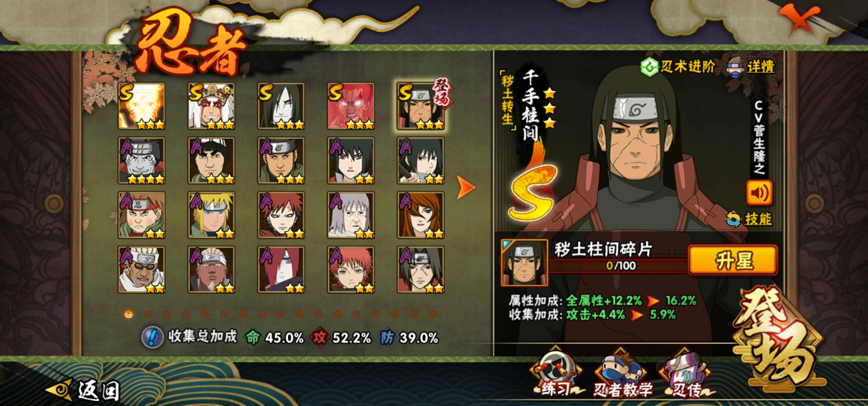The height and width of the screenshot is (406, 868).
Task: Select the last page indicator dot
Action: point(433,314)
